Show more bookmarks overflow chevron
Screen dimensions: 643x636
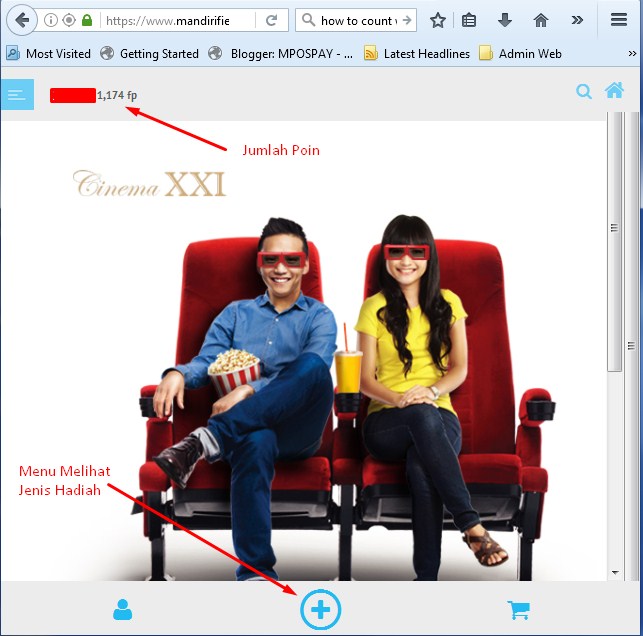coord(632,54)
